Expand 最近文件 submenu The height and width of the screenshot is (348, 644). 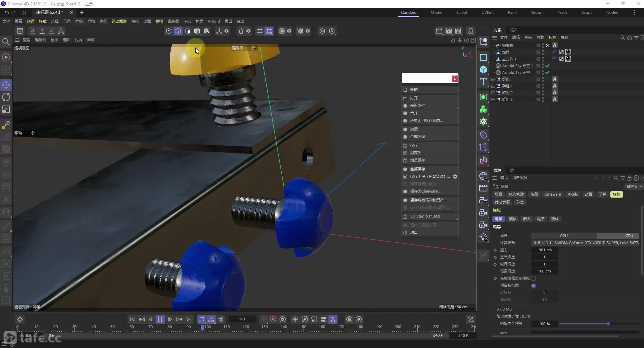coord(430,106)
